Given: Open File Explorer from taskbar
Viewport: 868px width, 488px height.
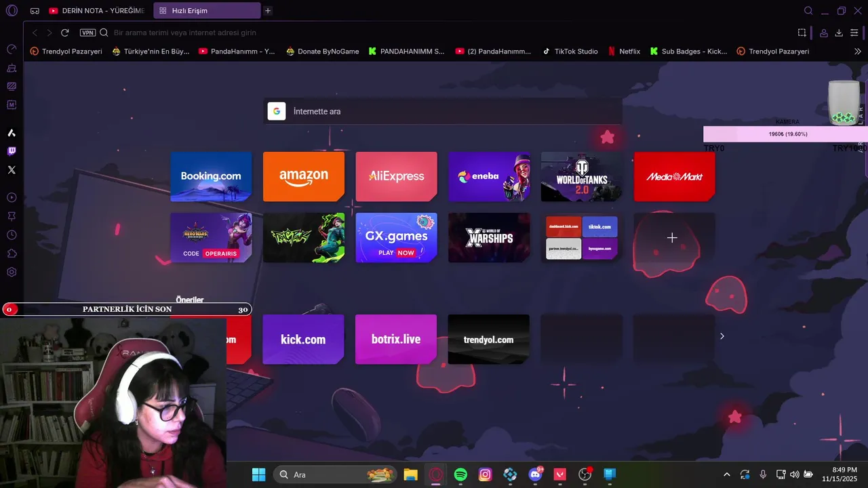Looking at the screenshot, I should [410, 474].
